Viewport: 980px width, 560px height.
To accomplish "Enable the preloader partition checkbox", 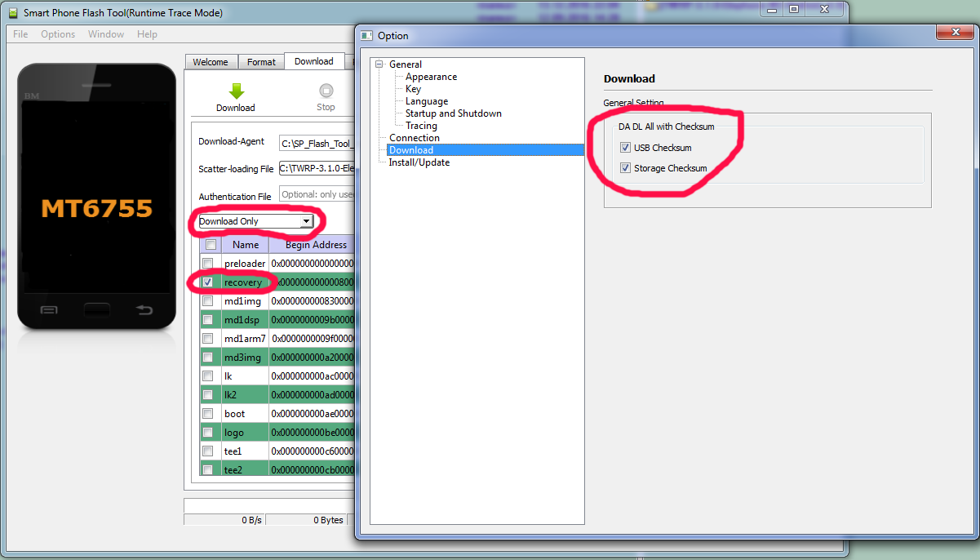I will [208, 264].
